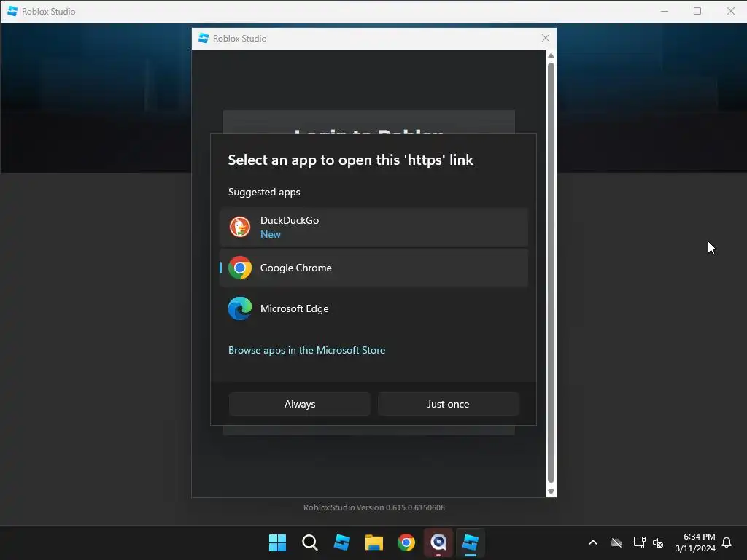Maximize the main Roblox Studio window

coord(697,11)
